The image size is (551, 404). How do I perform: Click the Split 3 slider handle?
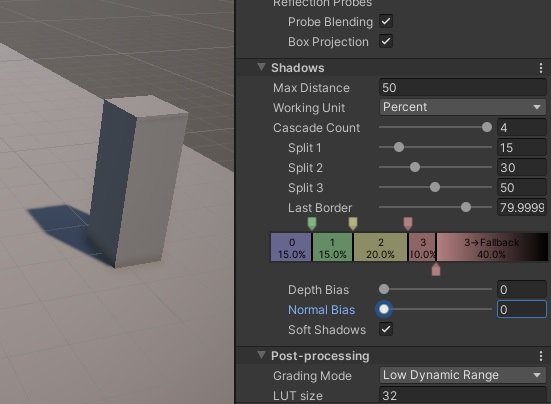point(435,187)
